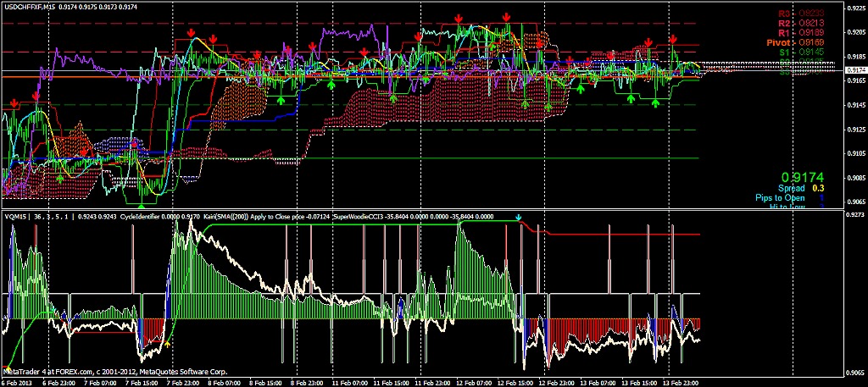868x387 pixels.
Task: Click the leftmost green up arrow on the price chart
Action: [60, 178]
